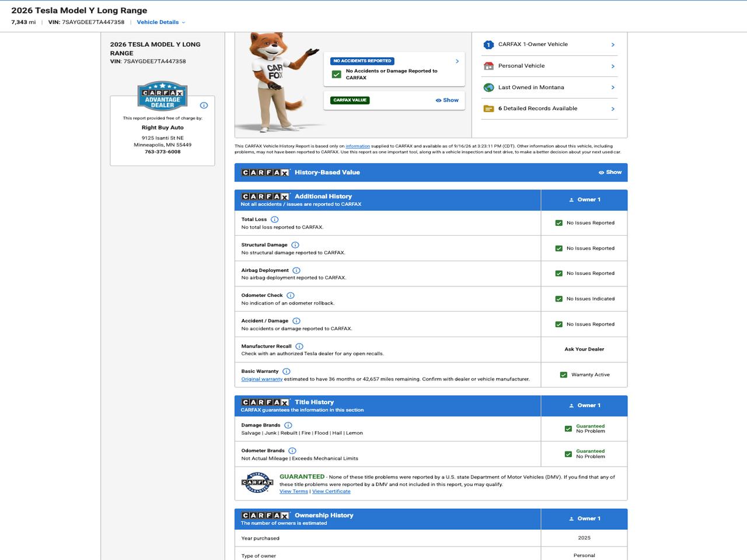The width and height of the screenshot is (747, 560).
Task: Open Damage Brands info icon
Action: (288, 425)
